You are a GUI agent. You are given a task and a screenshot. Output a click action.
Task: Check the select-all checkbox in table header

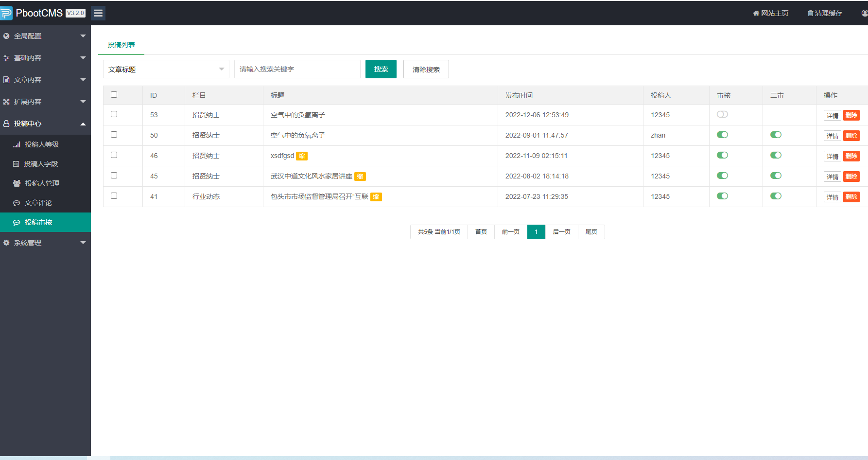[x=114, y=95]
